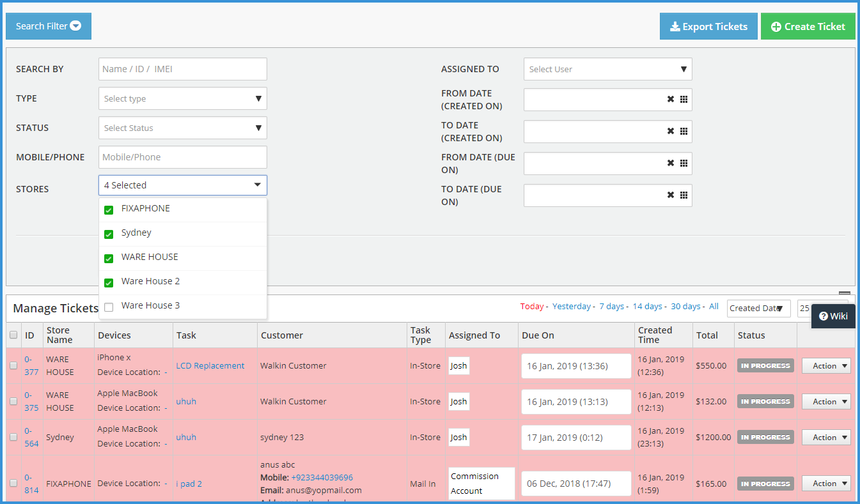Filter tickets by 7 days
The width and height of the screenshot is (860, 504).
click(611, 307)
